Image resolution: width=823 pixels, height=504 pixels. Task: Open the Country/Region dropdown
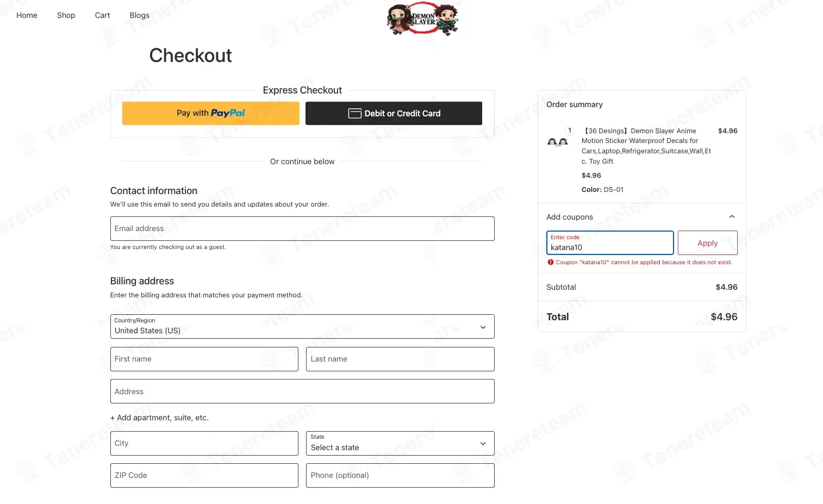point(302,326)
